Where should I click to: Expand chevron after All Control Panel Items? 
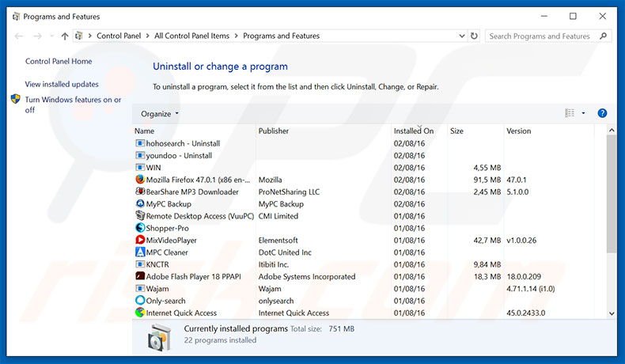tap(236, 36)
